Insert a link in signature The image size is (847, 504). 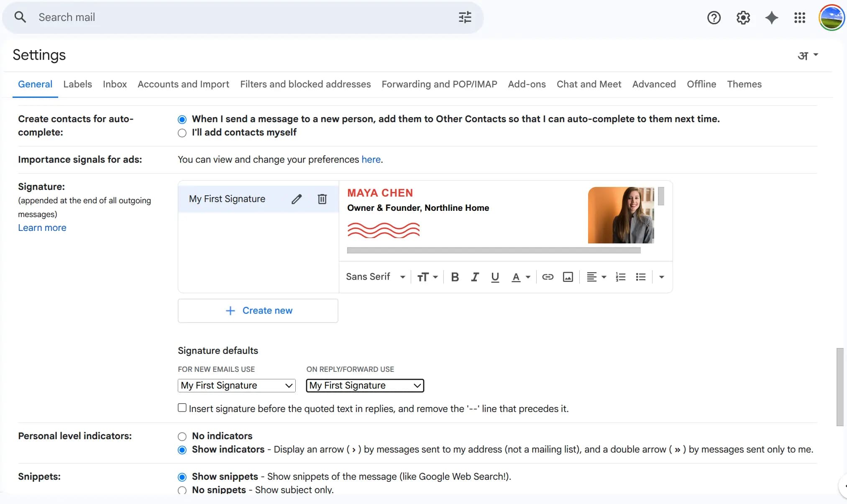point(548,277)
